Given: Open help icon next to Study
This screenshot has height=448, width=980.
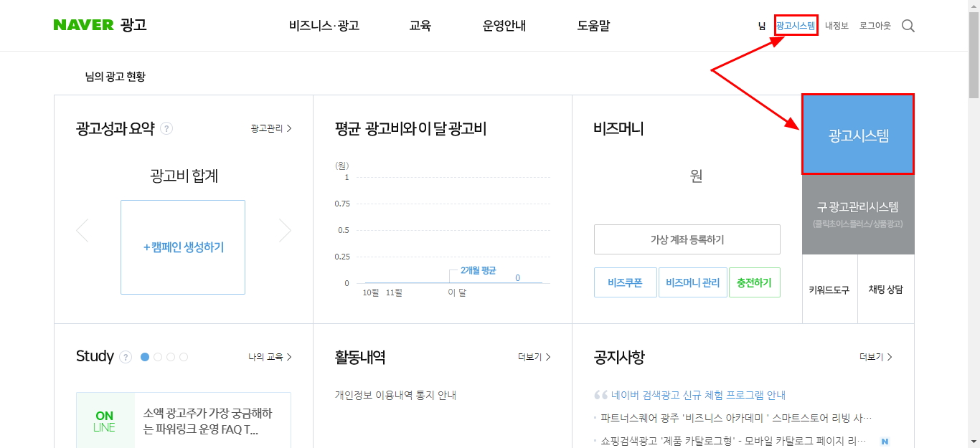Looking at the screenshot, I should click(126, 357).
